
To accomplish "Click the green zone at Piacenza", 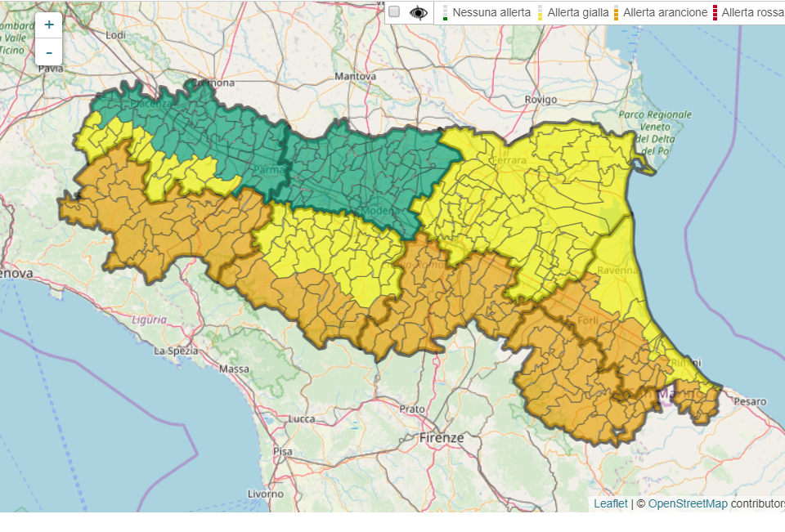I will pyautogui.click(x=155, y=104).
